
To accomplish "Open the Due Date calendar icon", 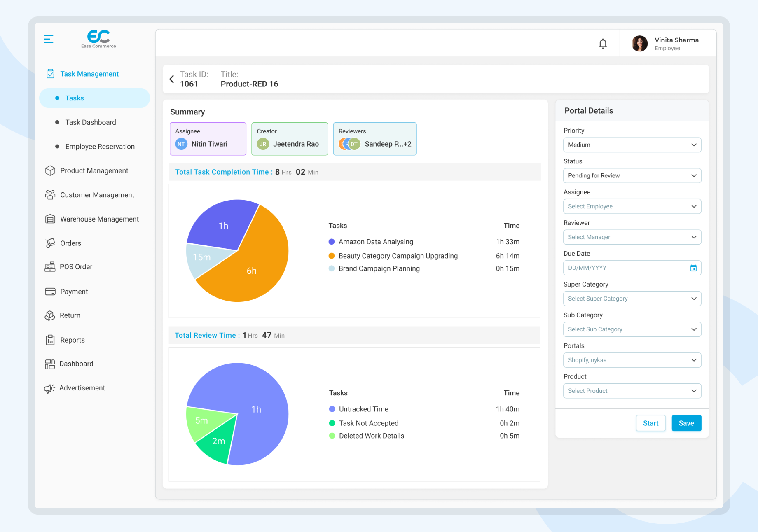I will tap(693, 268).
